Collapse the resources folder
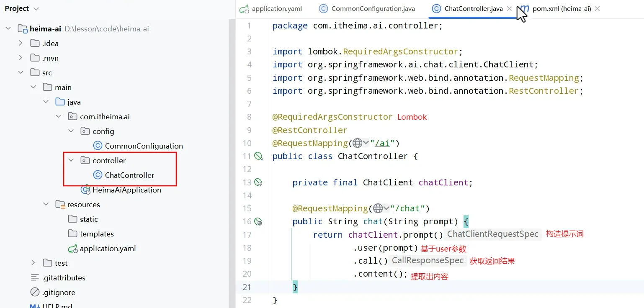The width and height of the screenshot is (644, 308). point(46,205)
